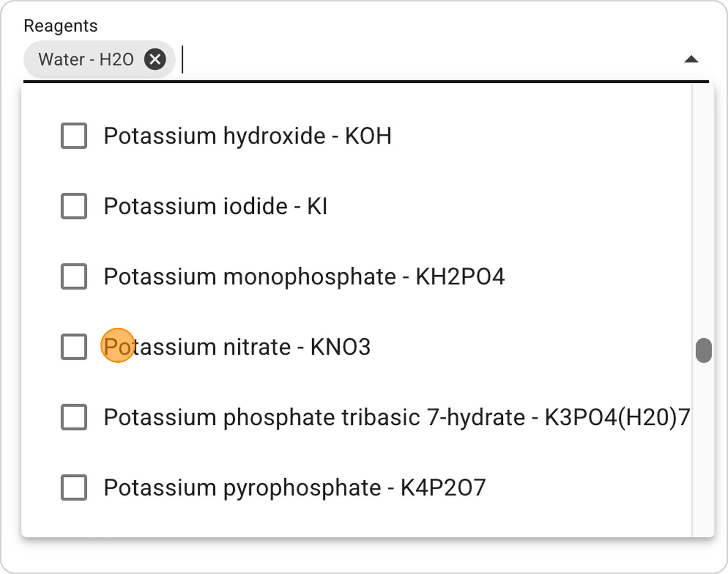Choose the Potassium iodide - KI option
Image resolution: width=728 pixels, height=574 pixels.
pyautogui.click(x=215, y=206)
